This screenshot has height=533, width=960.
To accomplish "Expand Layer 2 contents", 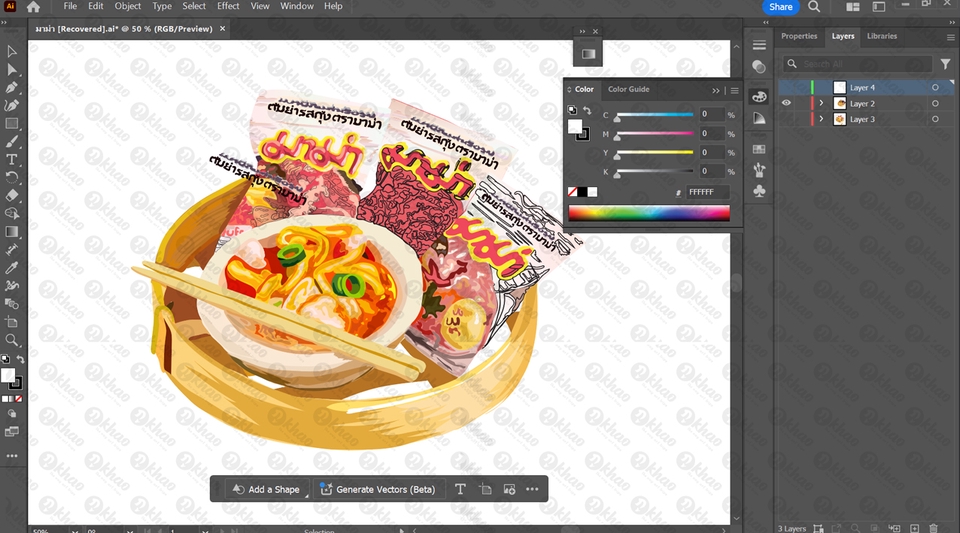I will tap(822, 103).
